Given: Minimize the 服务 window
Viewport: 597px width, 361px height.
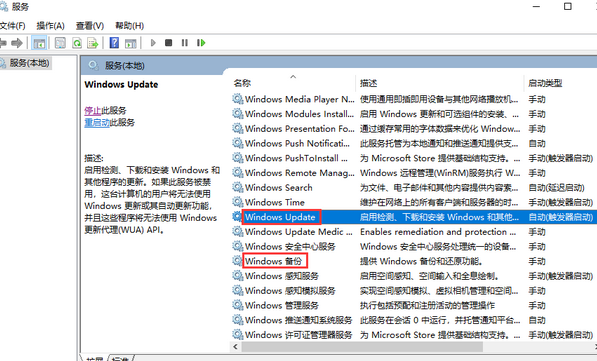Looking at the screenshot, I should 536,6.
